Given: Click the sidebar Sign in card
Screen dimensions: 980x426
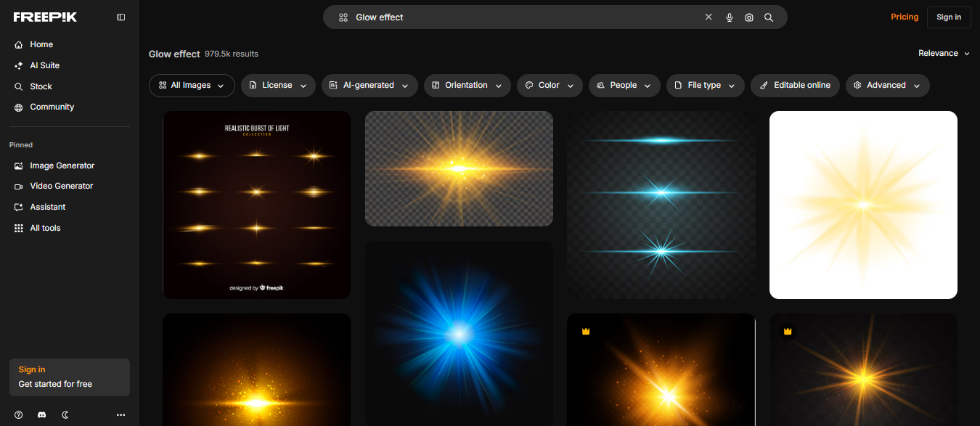Looking at the screenshot, I should tap(70, 377).
